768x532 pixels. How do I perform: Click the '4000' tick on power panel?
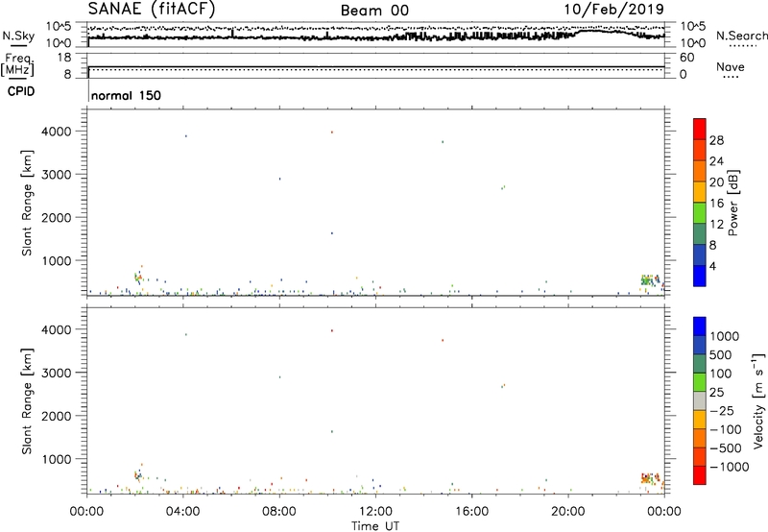pos(55,132)
